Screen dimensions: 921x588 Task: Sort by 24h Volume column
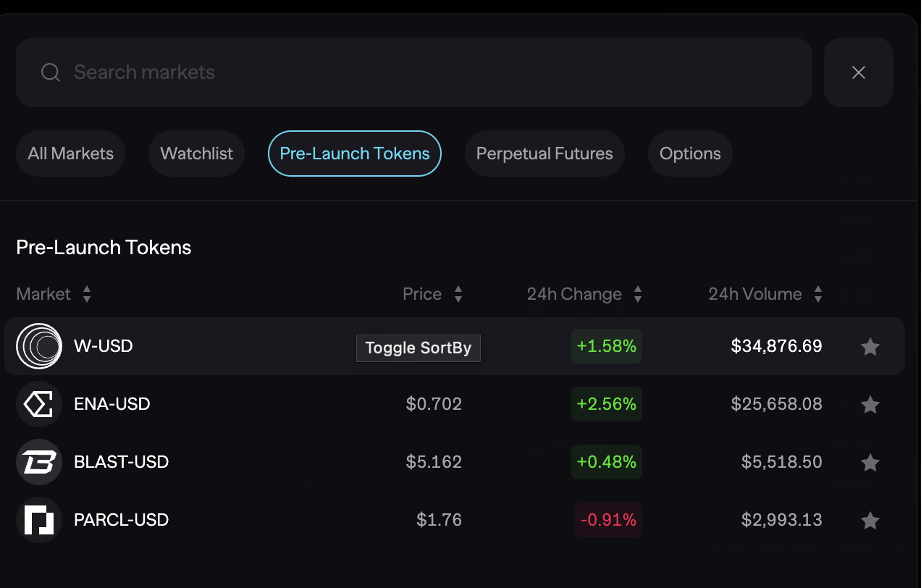click(817, 294)
